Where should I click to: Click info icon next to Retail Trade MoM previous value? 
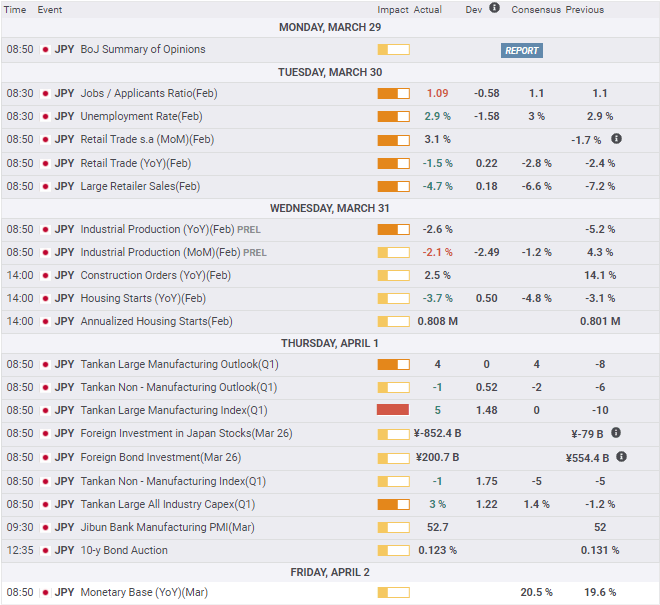pyautogui.click(x=616, y=139)
